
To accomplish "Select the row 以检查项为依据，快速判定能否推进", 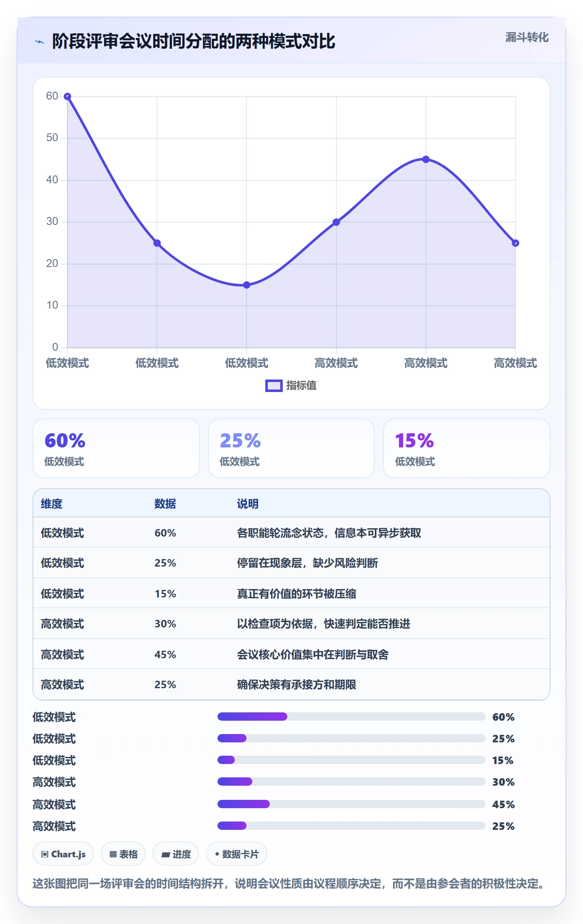I will (291, 624).
